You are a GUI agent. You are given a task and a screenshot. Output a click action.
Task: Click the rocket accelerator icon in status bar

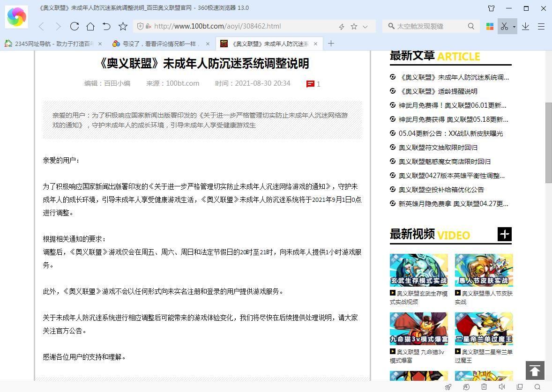[x=448, y=387]
